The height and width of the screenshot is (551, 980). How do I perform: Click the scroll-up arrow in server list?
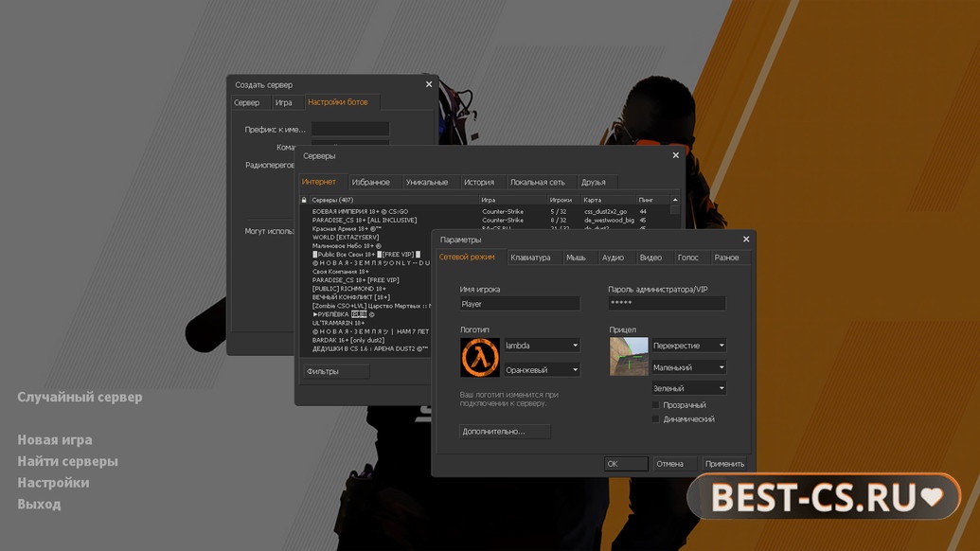click(x=675, y=200)
